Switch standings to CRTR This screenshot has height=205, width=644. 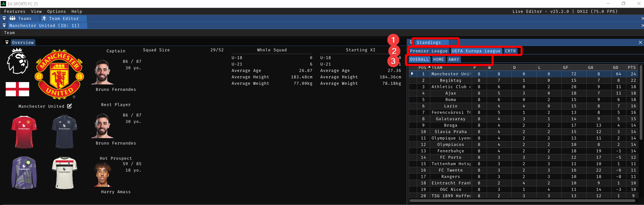pyautogui.click(x=510, y=51)
